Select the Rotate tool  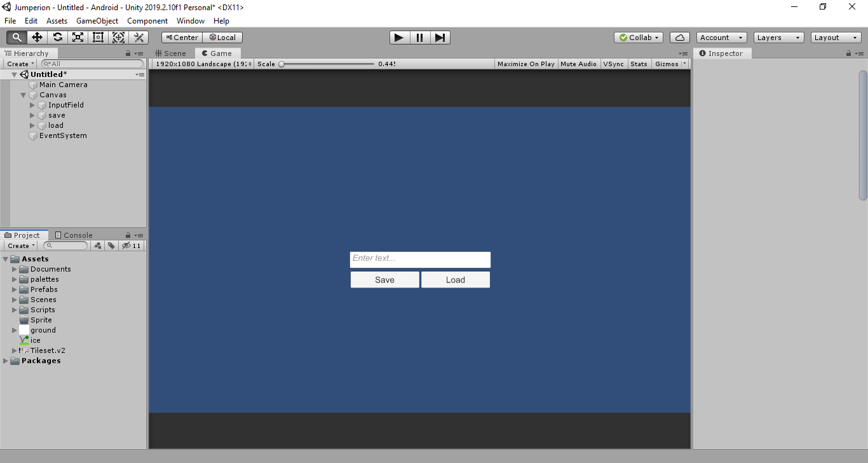pos(58,38)
